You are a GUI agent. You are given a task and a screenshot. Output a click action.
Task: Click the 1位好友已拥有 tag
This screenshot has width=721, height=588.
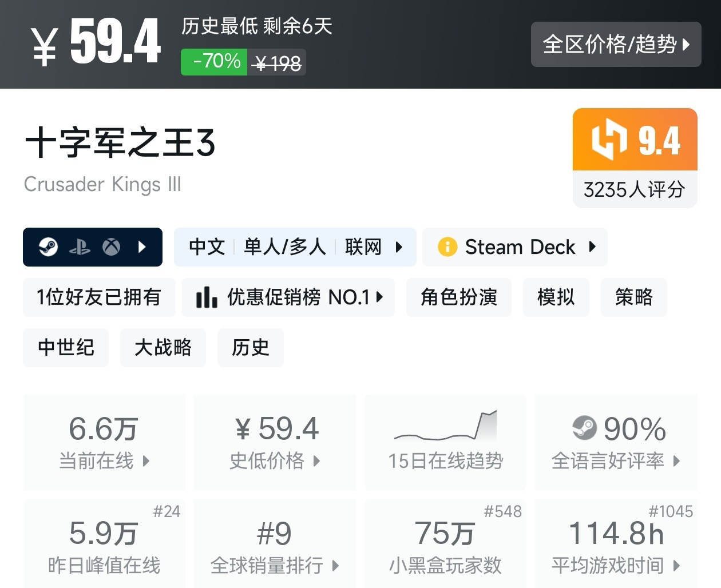[x=99, y=297]
